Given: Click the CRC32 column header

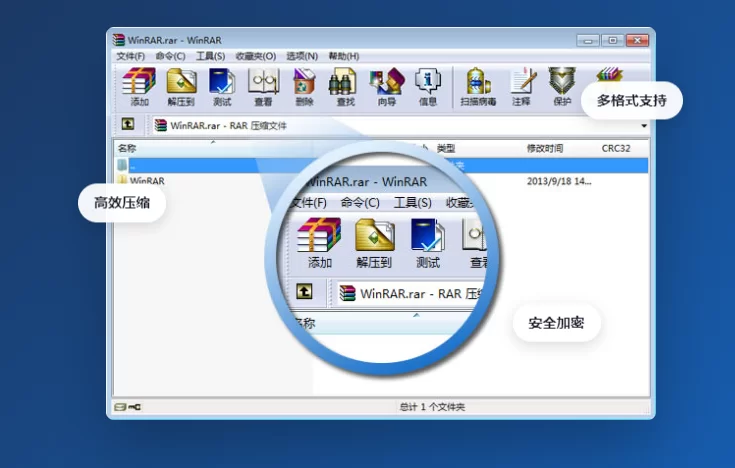Looking at the screenshot, I should (615, 148).
